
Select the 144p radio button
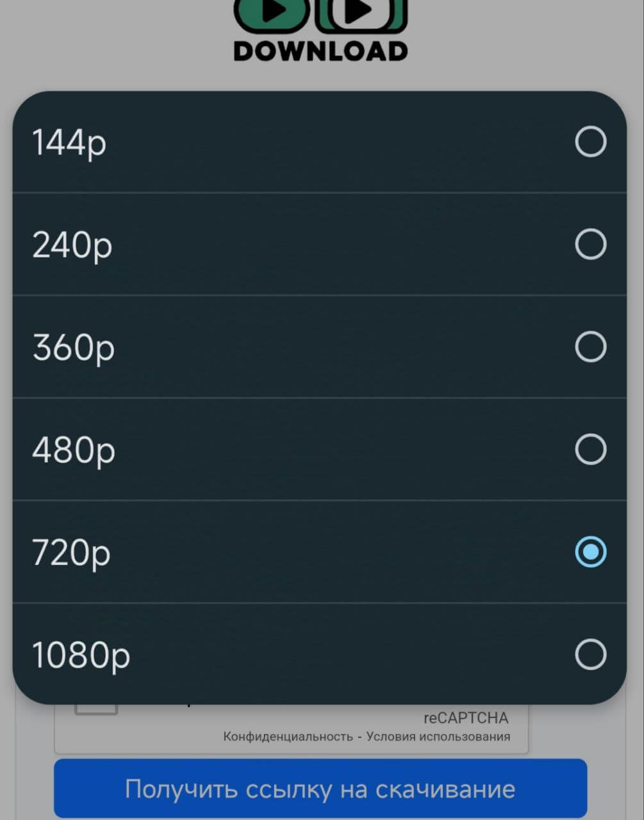[590, 142]
